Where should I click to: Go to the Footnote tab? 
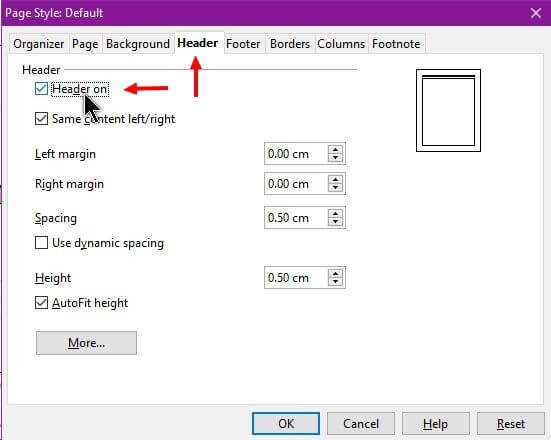(x=396, y=44)
